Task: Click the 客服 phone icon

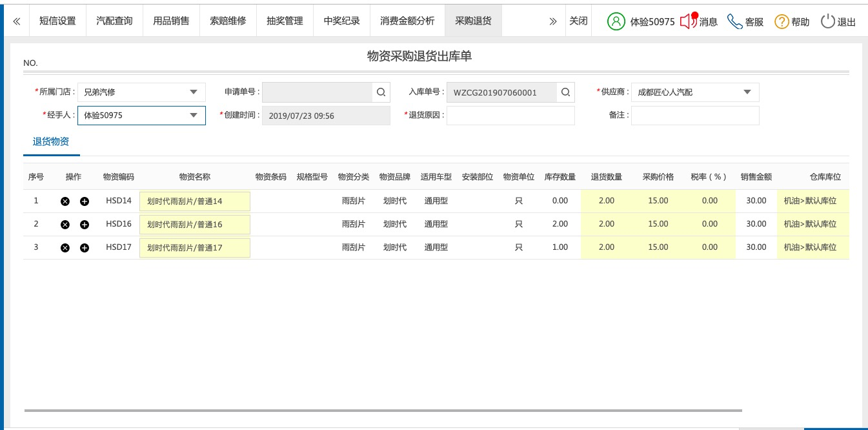Action: click(x=734, y=21)
